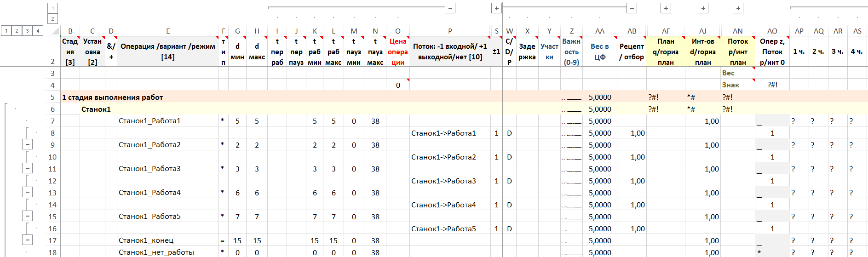This screenshot has height=257, width=868.
Task: Click the Select All corner triangle
Action: tap(56, 31)
